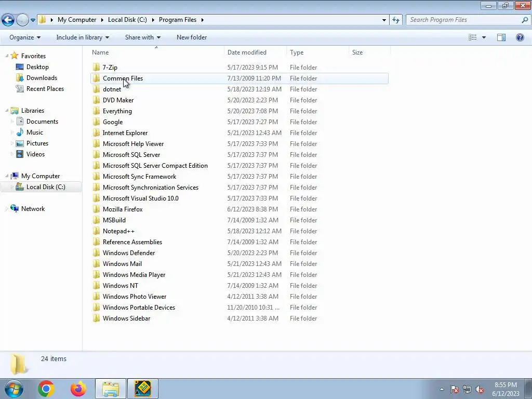Select the Internet Explorer folder icon
Viewport: 532px width, 399px height.
[96, 132]
